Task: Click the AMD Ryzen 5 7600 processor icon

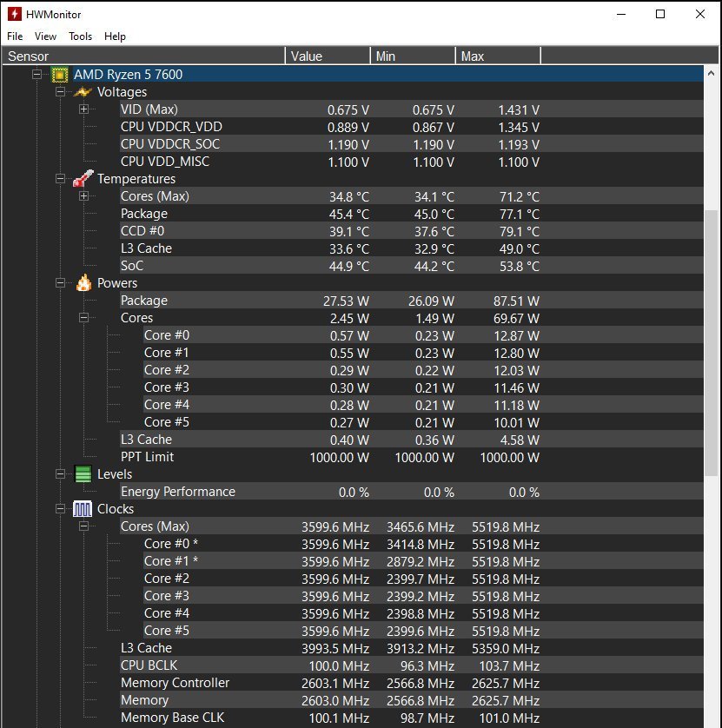Action: 60,75
